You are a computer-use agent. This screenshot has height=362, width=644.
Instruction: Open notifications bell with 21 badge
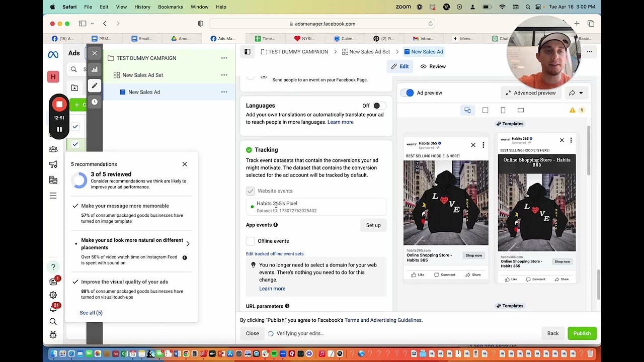[53, 308]
